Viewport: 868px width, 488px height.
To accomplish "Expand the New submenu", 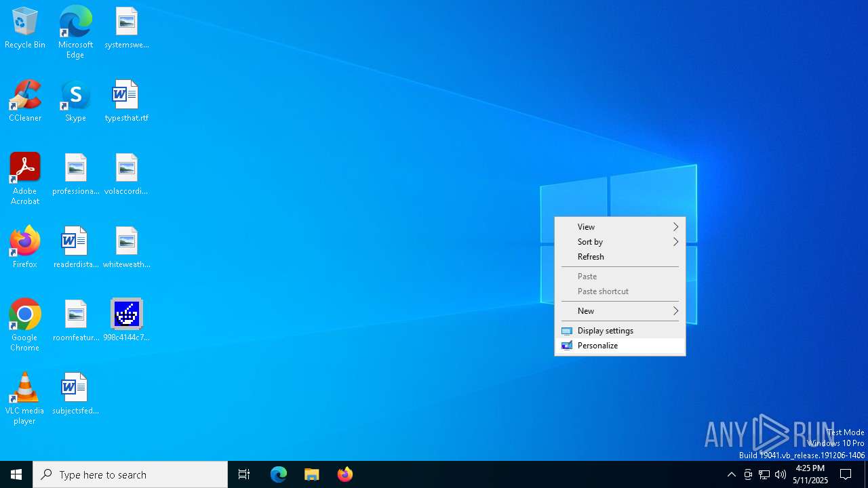I will 620,311.
